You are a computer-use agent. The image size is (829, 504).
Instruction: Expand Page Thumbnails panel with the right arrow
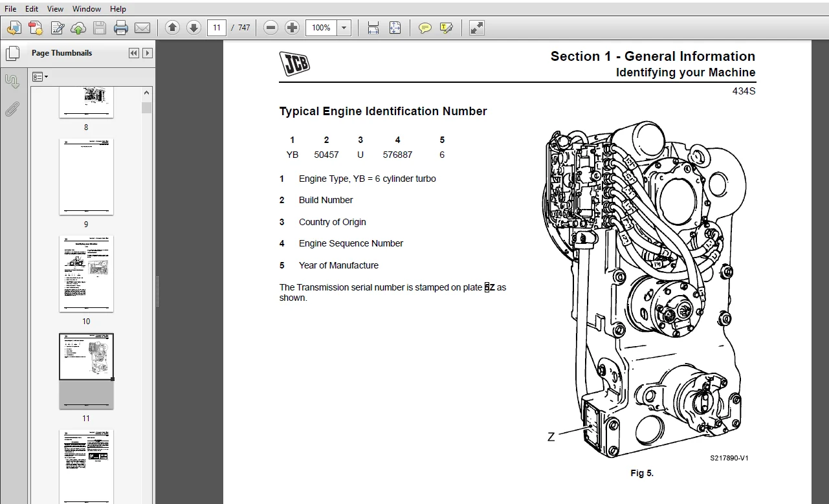148,53
